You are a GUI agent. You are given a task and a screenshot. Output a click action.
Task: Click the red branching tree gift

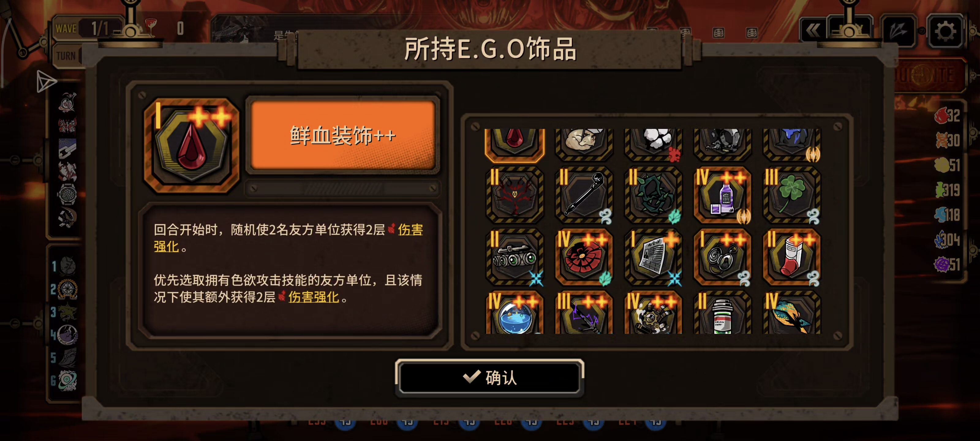click(x=515, y=195)
